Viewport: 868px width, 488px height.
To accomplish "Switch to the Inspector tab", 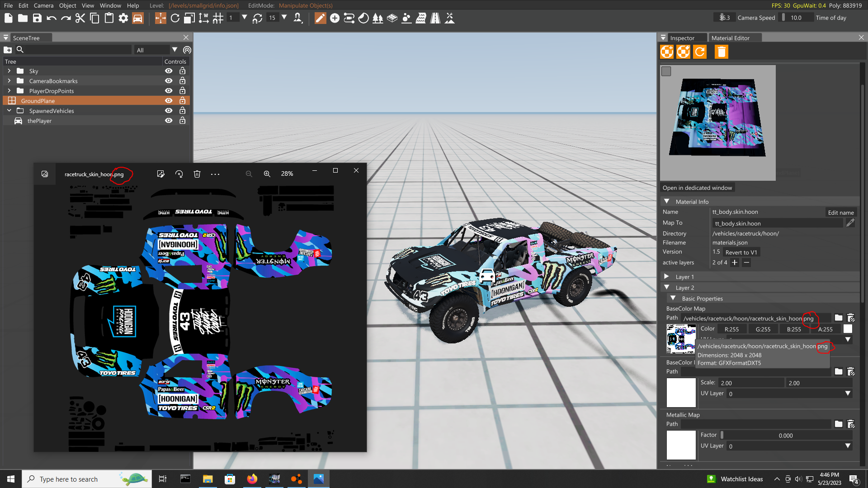I will (682, 38).
